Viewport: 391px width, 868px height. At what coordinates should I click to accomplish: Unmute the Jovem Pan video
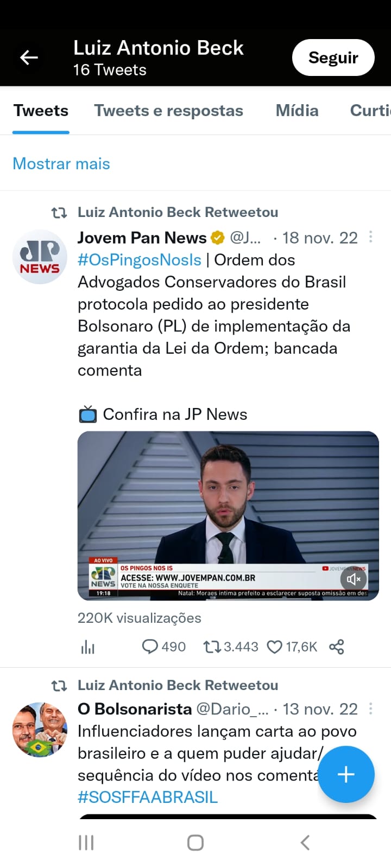pyautogui.click(x=354, y=579)
